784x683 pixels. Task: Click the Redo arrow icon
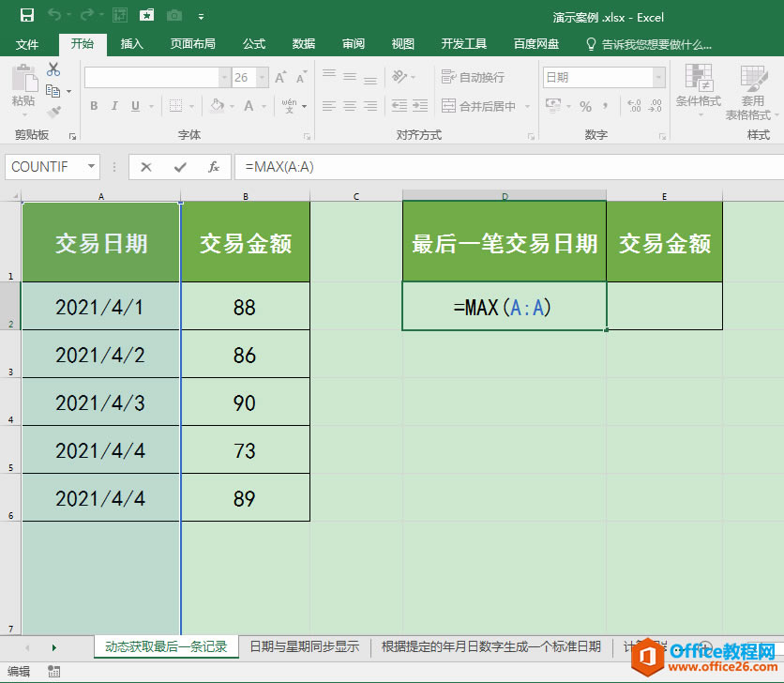coord(87,16)
